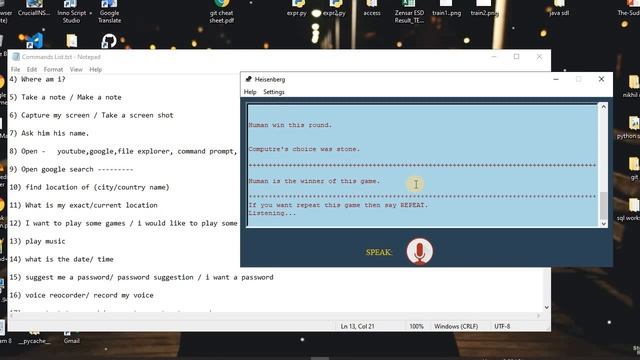Open the Format menu in Notepad

click(53, 70)
